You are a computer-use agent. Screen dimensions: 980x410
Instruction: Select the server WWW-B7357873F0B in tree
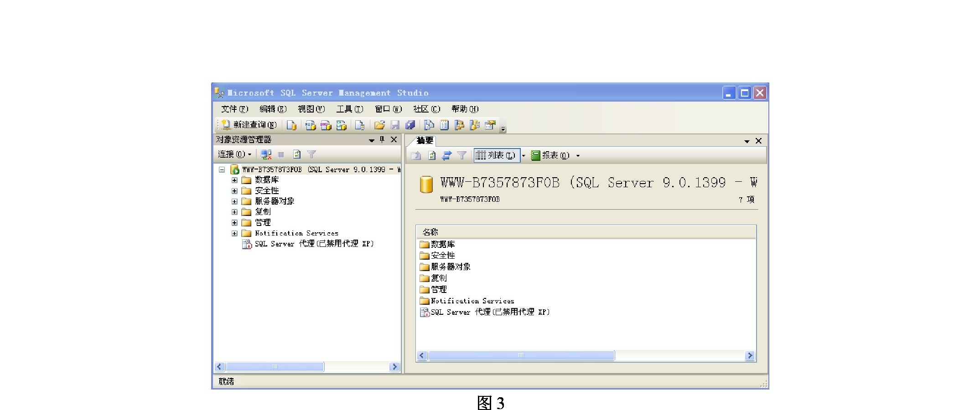tap(321, 169)
